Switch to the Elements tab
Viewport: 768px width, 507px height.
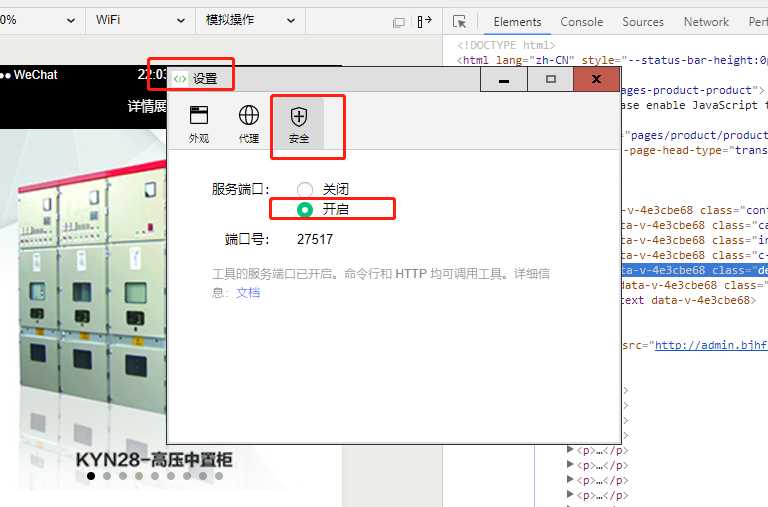click(x=517, y=22)
